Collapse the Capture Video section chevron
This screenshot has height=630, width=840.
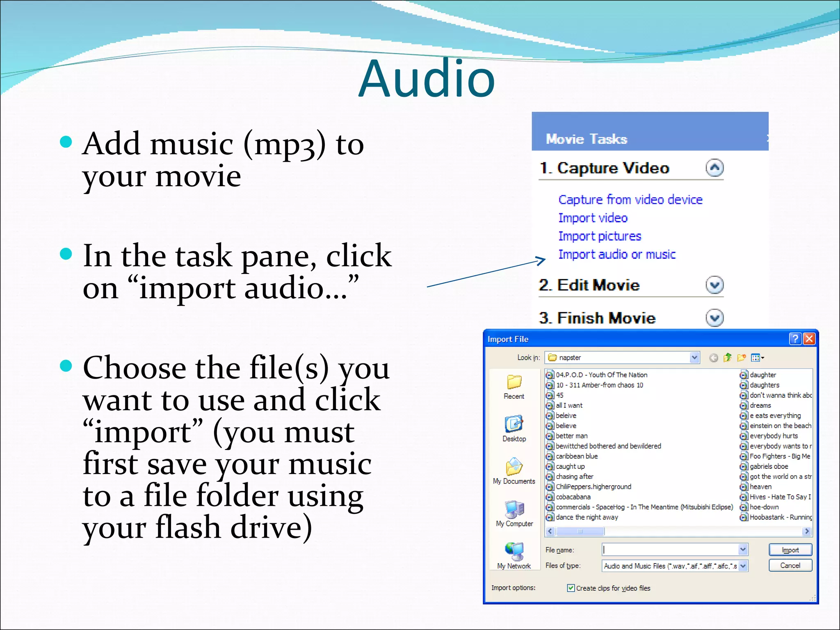coord(714,168)
